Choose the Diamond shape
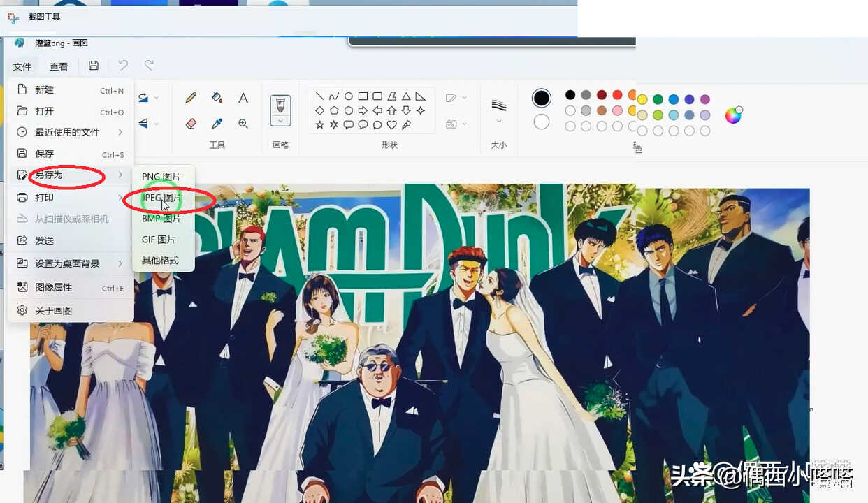This screenshot has height=503, width=868. 319,110
